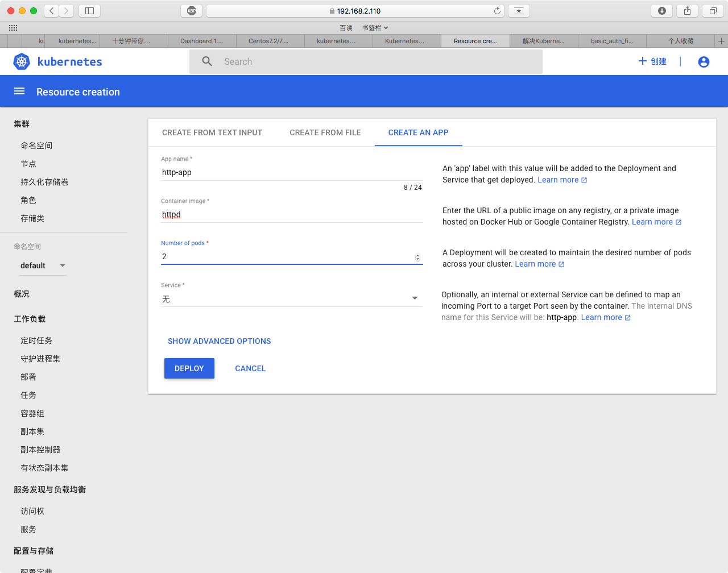Click the Safari downloads icon
The image size is (728, 573).
662,11
